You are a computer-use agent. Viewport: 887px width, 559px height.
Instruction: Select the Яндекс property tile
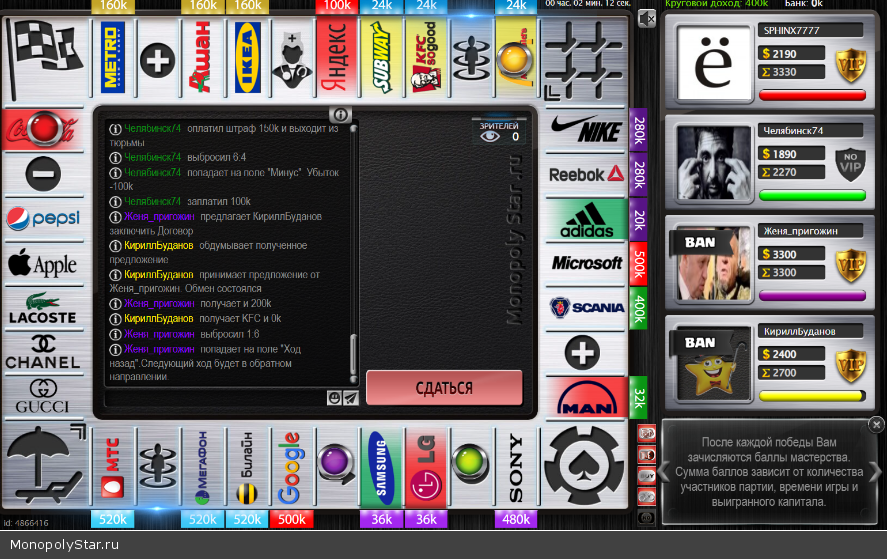[337, 59]
